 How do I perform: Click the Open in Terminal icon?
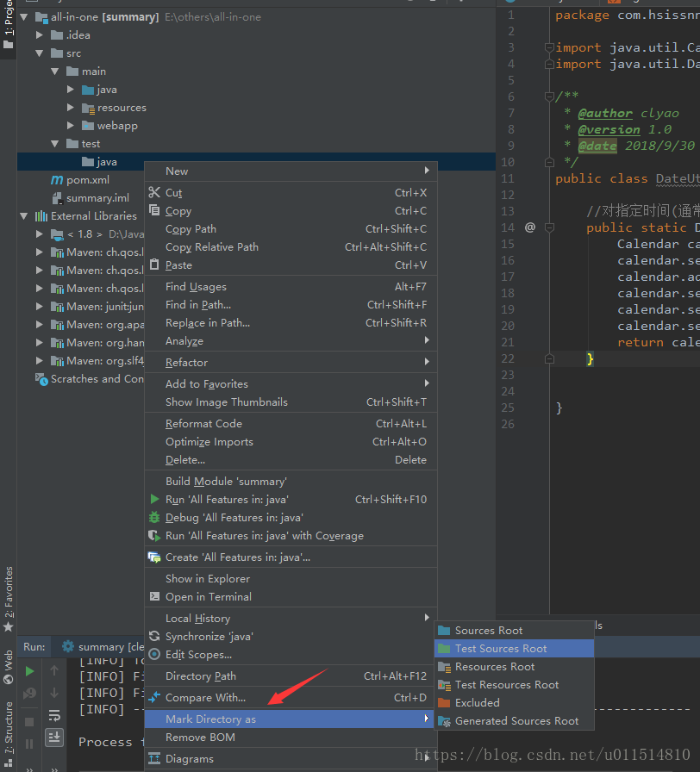[154, 597]
